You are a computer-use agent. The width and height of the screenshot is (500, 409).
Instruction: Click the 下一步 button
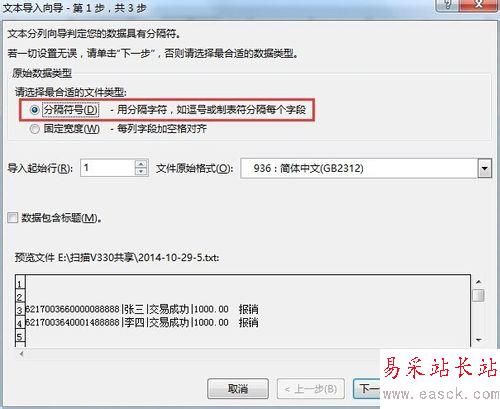pyautogui.click(x=367, y=388)
